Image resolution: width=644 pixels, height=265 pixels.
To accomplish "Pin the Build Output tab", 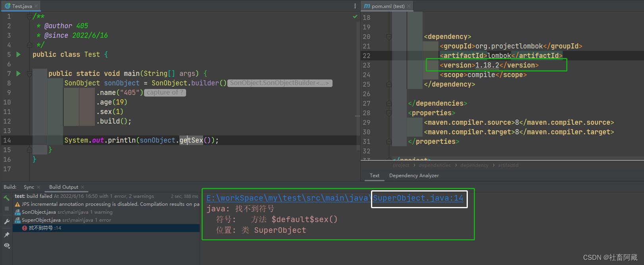I will [x=6, y=235].
